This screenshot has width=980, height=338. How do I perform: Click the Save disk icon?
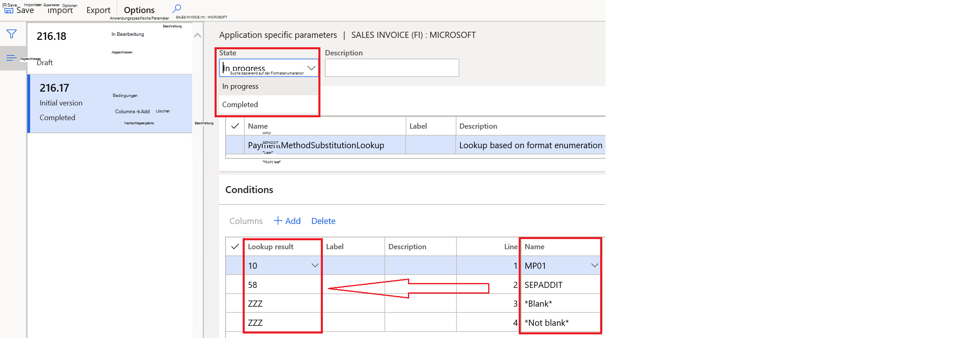9,10
